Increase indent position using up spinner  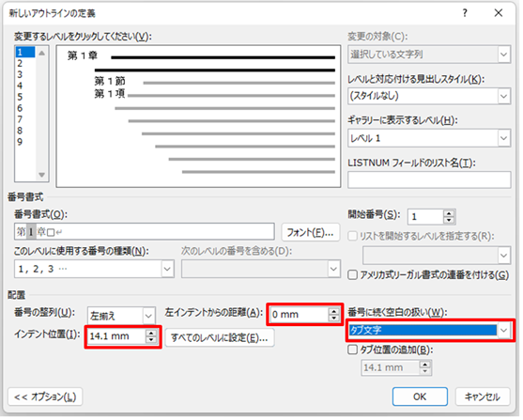[152, 334]
